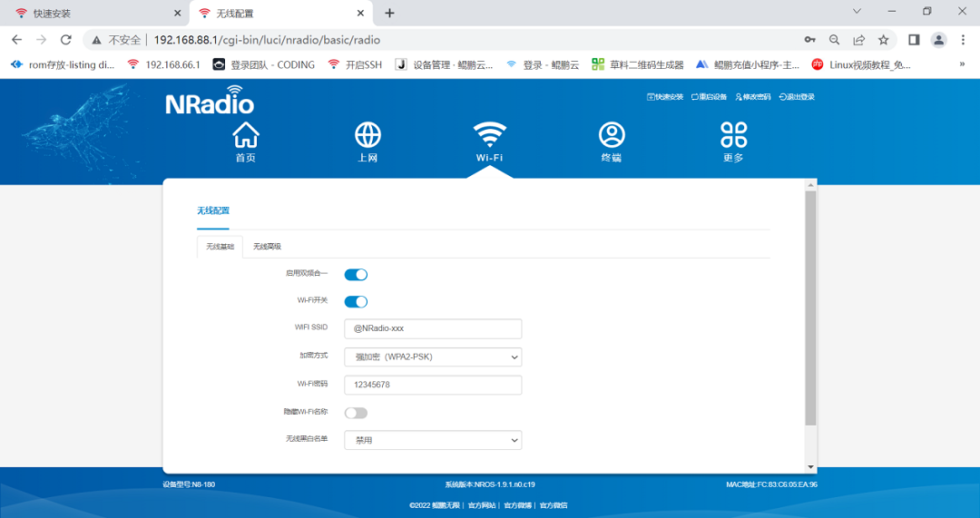
Task: Toggle the 启用双频合一 switch
Action: point(357,274)
